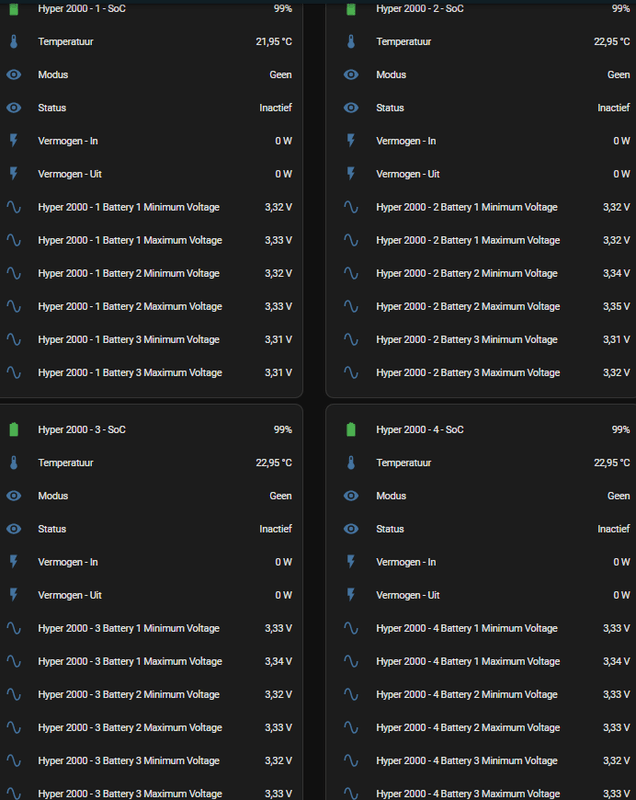Click the 21,95 °C temperature value

tap(273, 43)
